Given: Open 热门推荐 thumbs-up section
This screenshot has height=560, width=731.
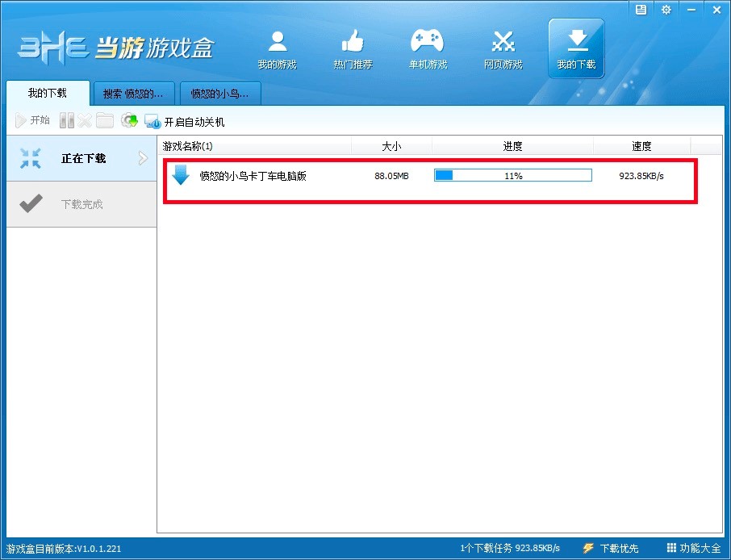Looking at the screenshot, I should 353,49.
